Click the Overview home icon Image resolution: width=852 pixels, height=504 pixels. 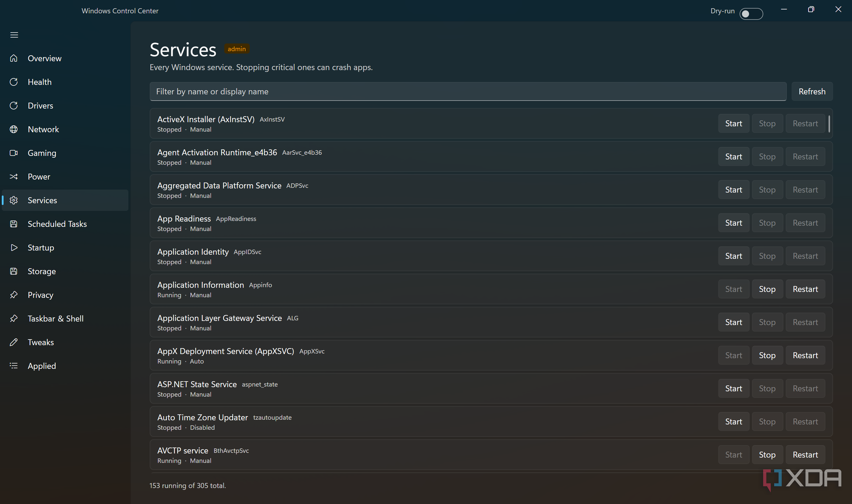[x=14, y=58]
